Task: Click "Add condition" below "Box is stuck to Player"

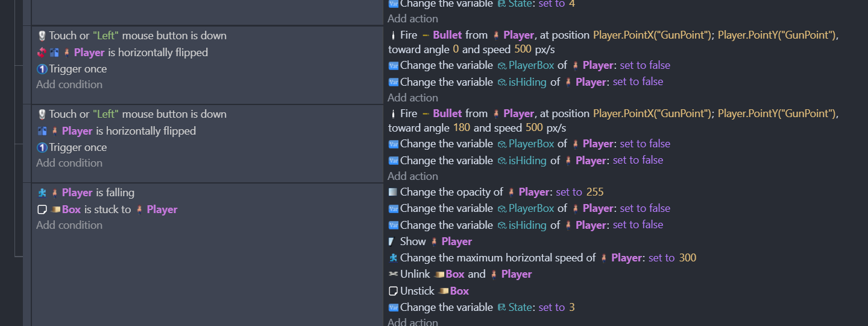Action: pos(69,225)
